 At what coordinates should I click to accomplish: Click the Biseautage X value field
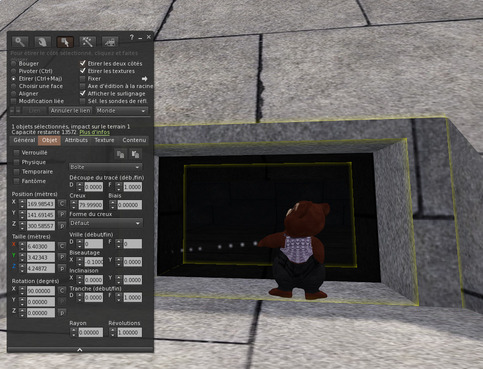click(94, 262)
